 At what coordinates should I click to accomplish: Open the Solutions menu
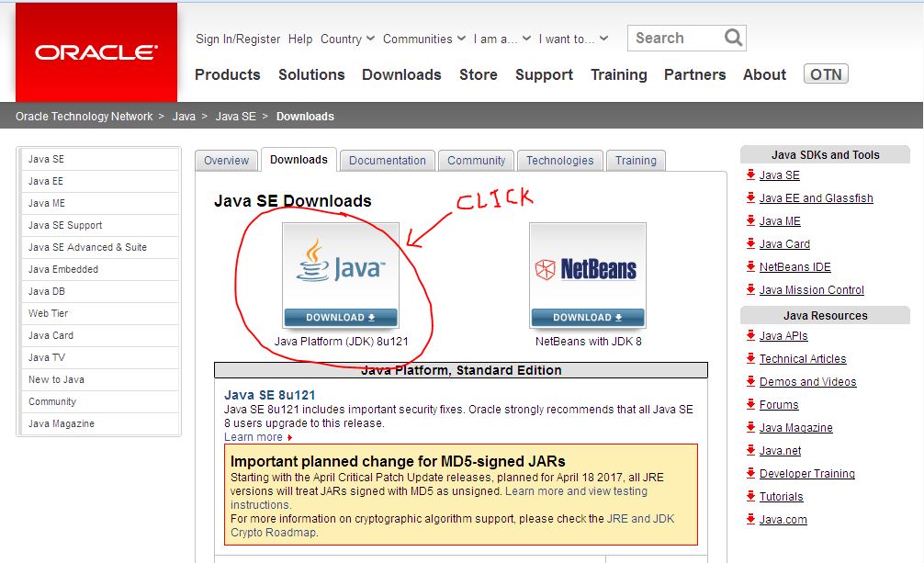coord(311,74)
